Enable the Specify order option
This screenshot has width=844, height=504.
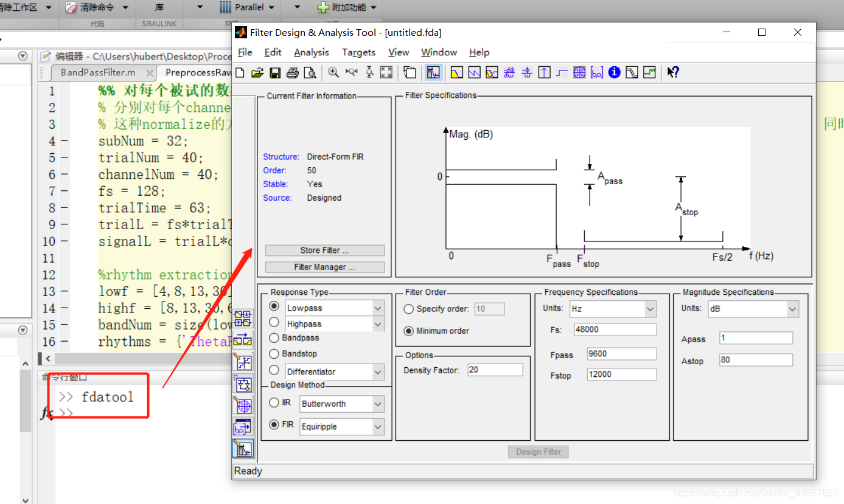point(409,309)
